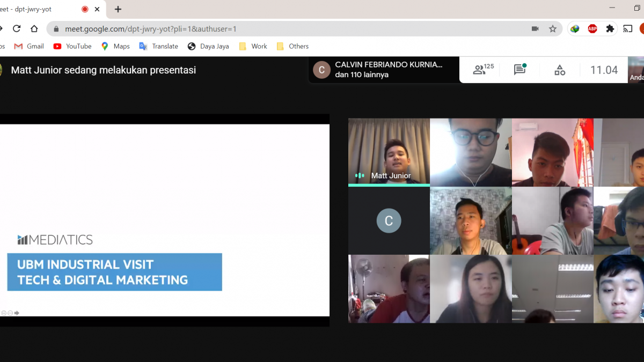Open the Extensions puzzle menu
Viewport: 644px width, 362px height.
click(610, 29)
